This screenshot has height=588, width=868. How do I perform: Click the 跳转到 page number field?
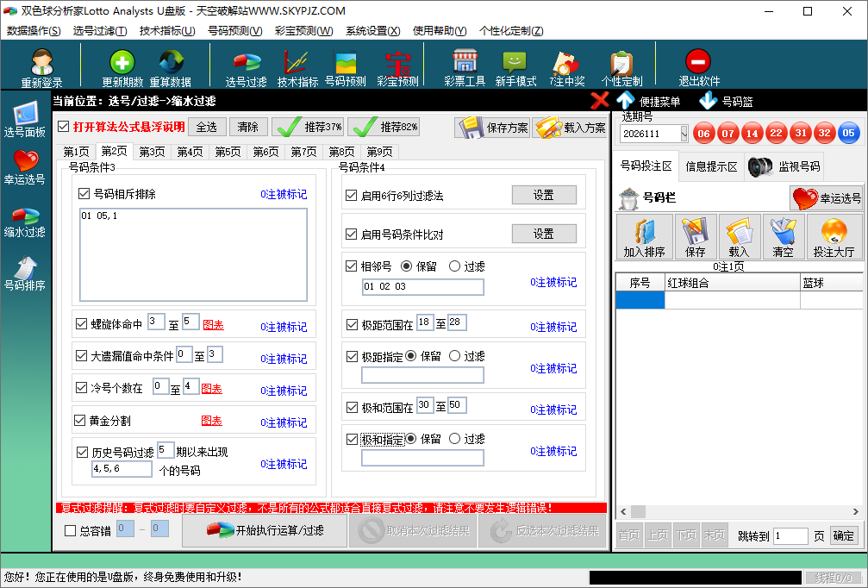point(790,535)
